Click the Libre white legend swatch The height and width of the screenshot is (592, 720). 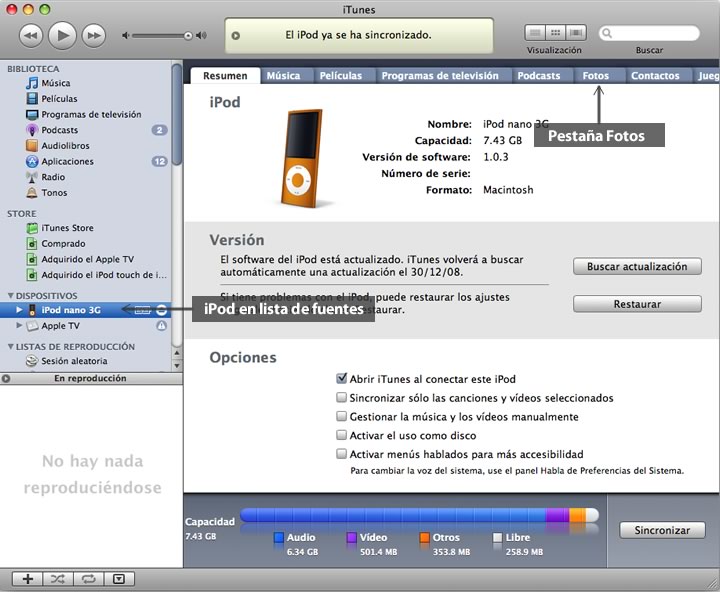pyautogui.click(x=497, y=537)
